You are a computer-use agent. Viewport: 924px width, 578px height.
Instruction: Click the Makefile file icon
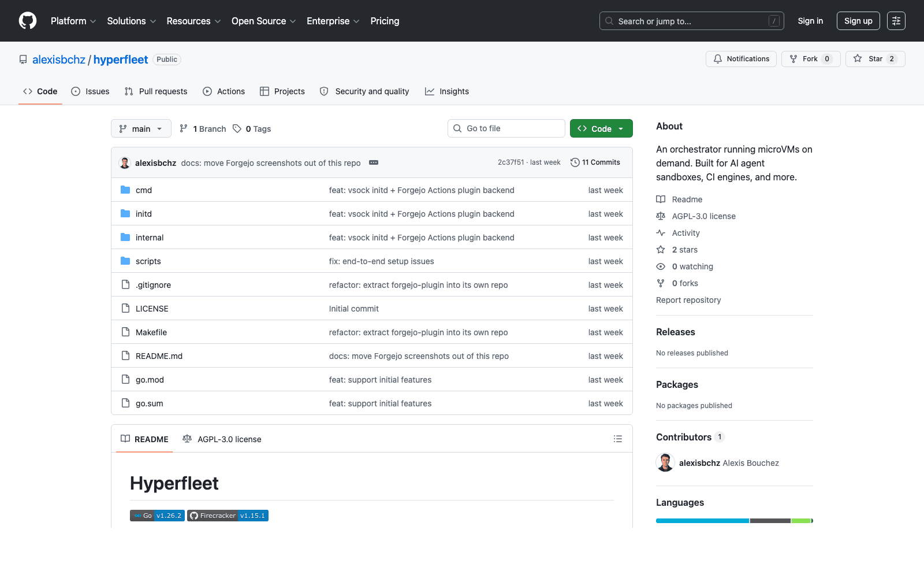pos(125,332)
